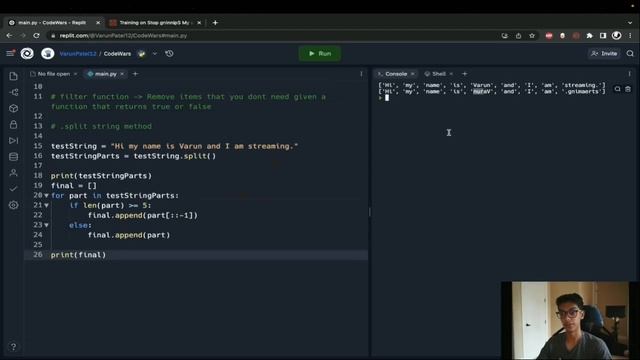Image resolution: width=640 pixels, height=360 pixels.
Task: Place cursor on print(final) line
Action: 78,255
